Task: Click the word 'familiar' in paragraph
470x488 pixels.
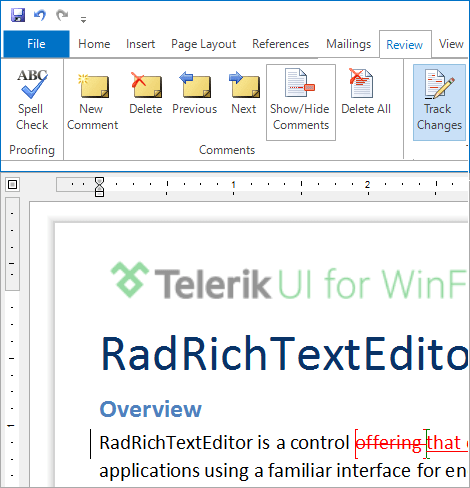Action: pos(299,471)
